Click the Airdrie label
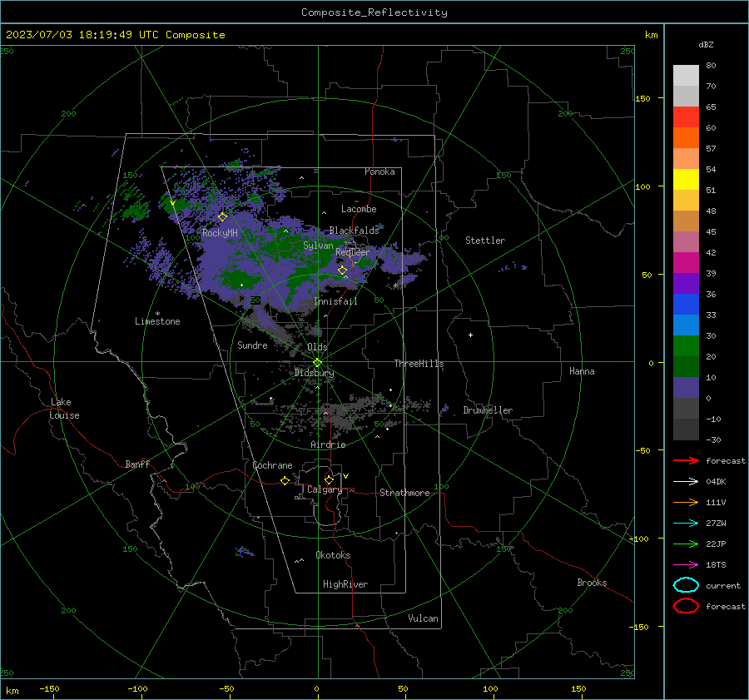 point(328,444)
